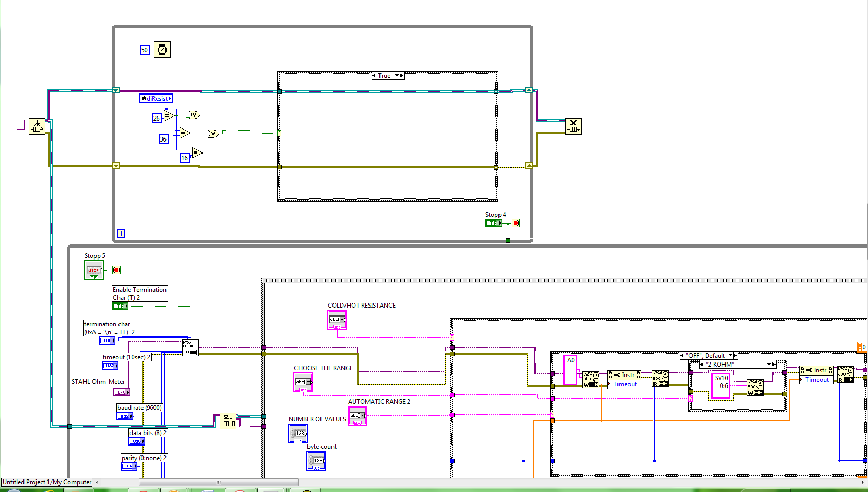868x492 pixels.
Task: Show previous case of "2 KOHM" structure
Action: point(702,364)
